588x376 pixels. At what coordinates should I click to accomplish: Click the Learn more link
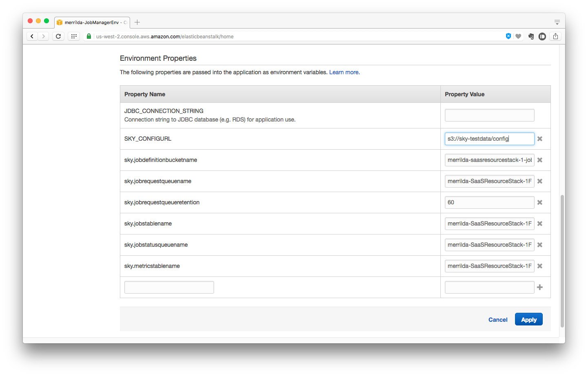tap(344, 72)
